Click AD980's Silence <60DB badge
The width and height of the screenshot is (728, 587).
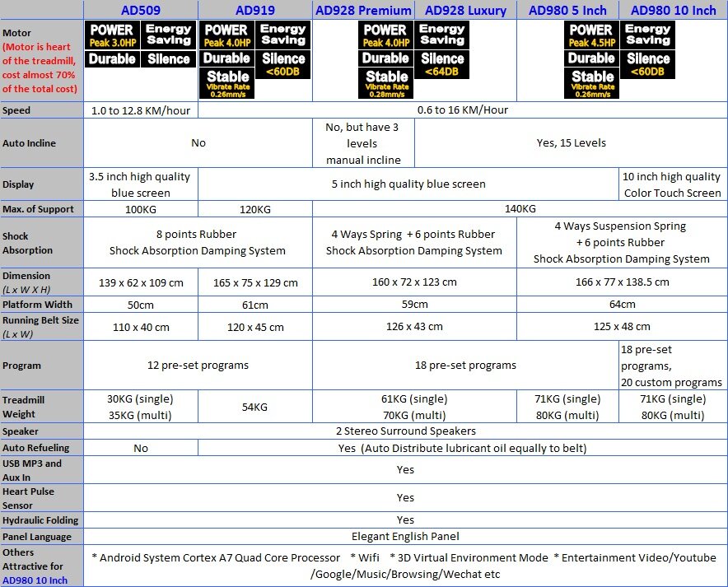(647, 64)
